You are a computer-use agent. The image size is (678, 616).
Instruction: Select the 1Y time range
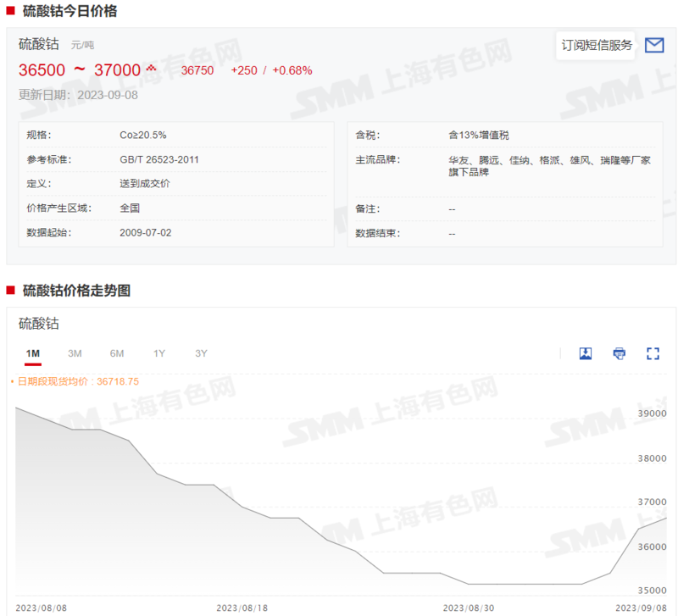click(158, 353)
